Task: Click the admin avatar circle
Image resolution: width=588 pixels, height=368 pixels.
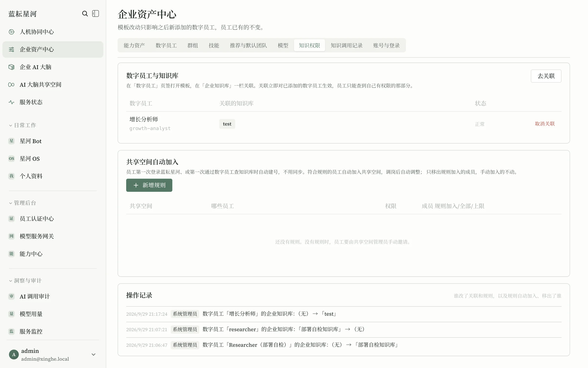Action: 14,355
